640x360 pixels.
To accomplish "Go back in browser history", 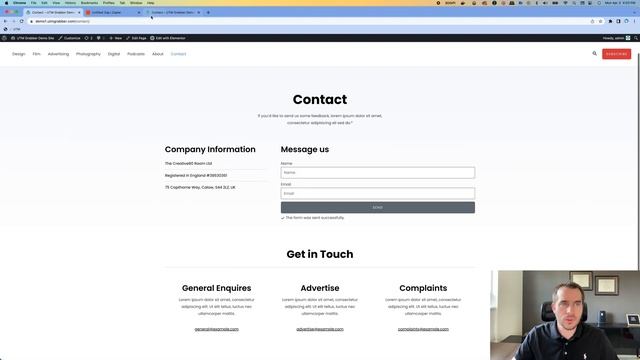I will pyautogui.click(x=5, y=21).
